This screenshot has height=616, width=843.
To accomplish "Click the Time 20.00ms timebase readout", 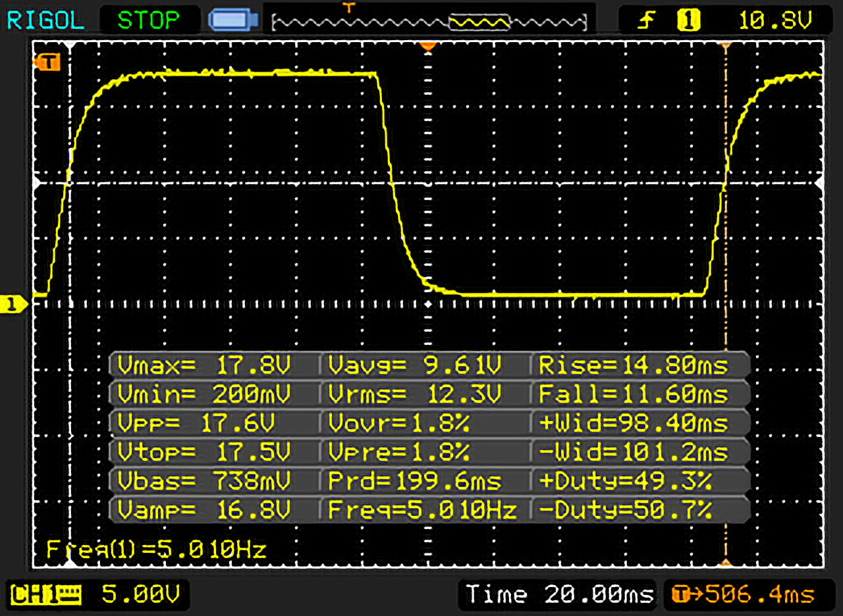I will pyautogui.click(x=560, y=595).
